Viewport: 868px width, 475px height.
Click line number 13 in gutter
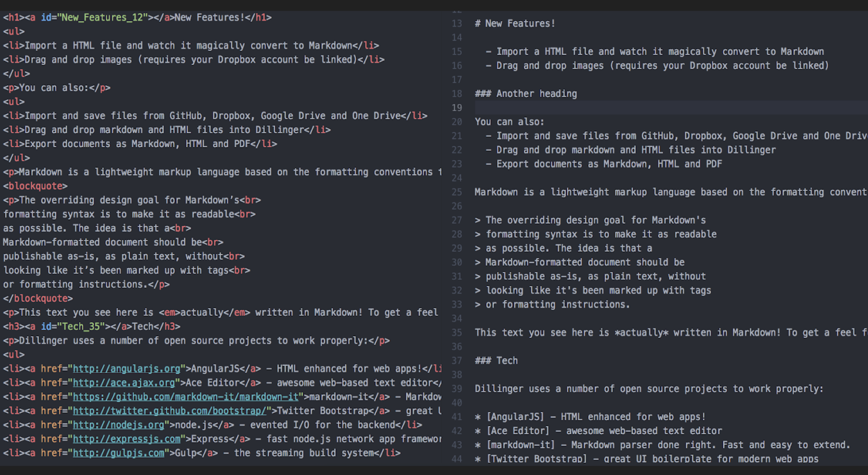[456, 24]
